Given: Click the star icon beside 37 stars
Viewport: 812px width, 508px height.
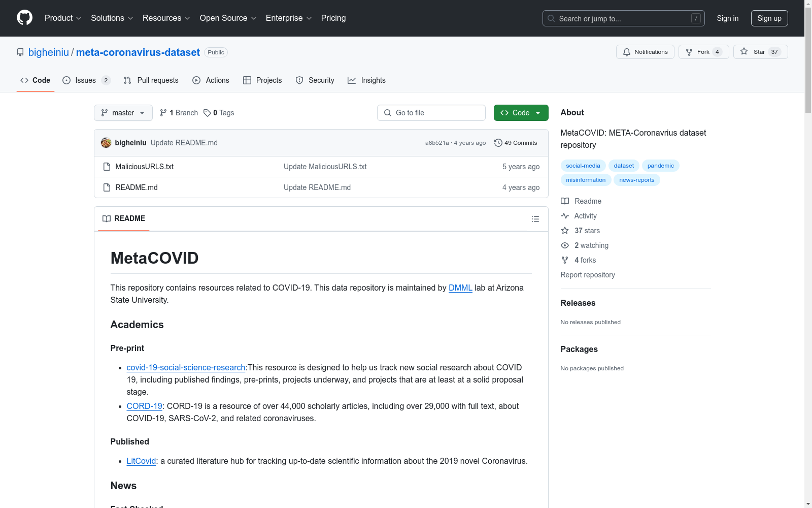Looking at the screenshot, I should pyautogui.click(x=565, y=231).
